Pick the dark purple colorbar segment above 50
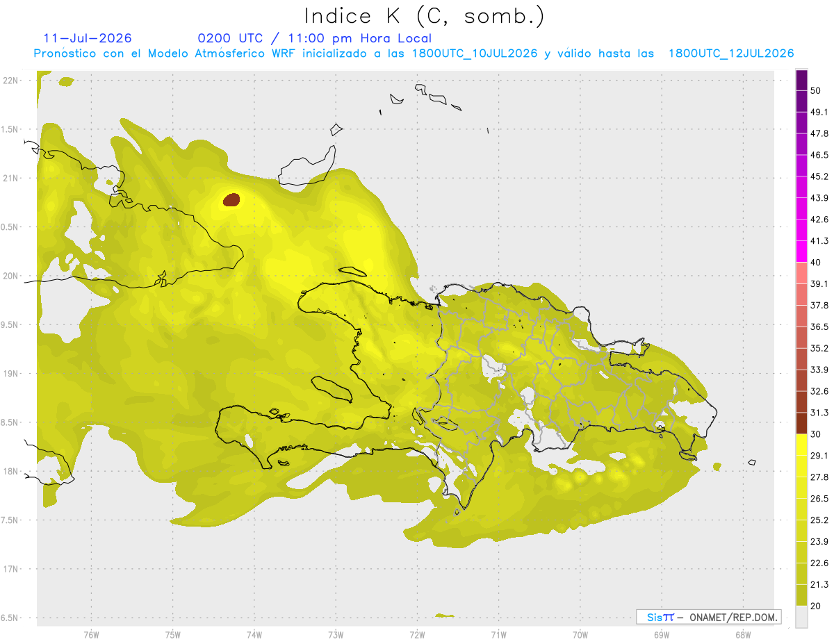The image size is (834, 644). [801, 80]
